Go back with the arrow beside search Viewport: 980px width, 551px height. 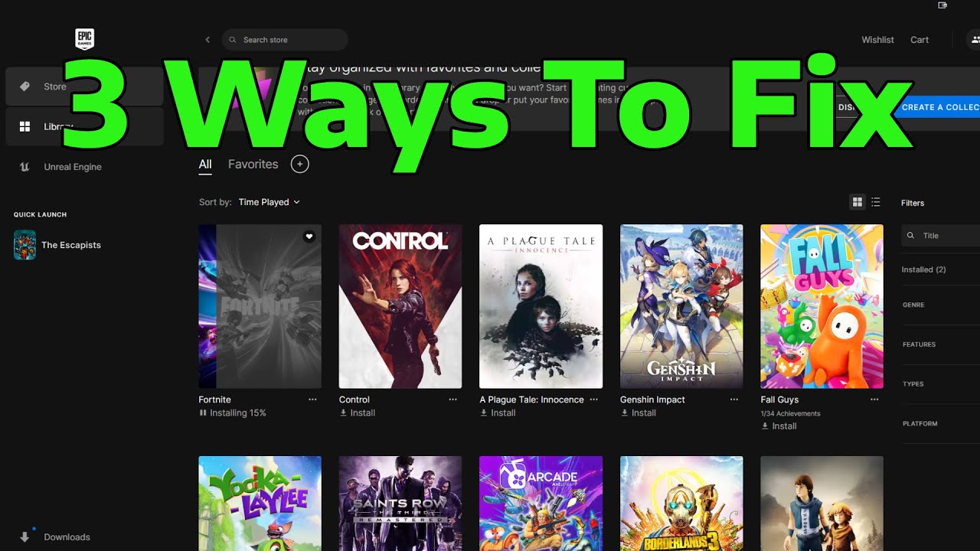point(207,40)
